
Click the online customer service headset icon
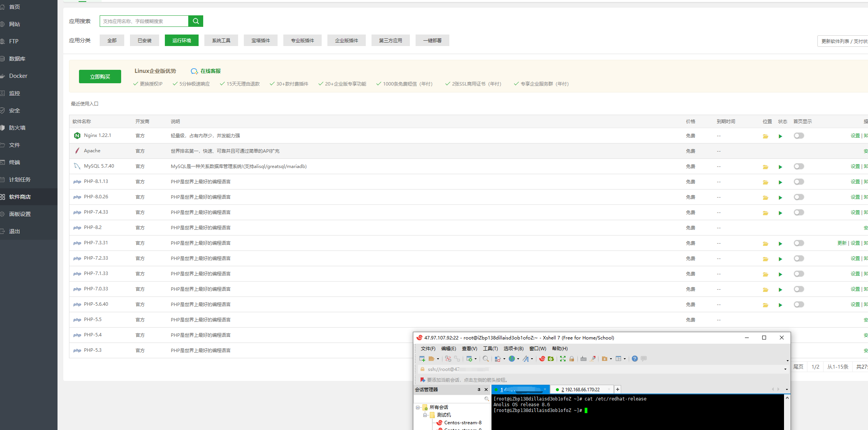click(x=194, y=71)
